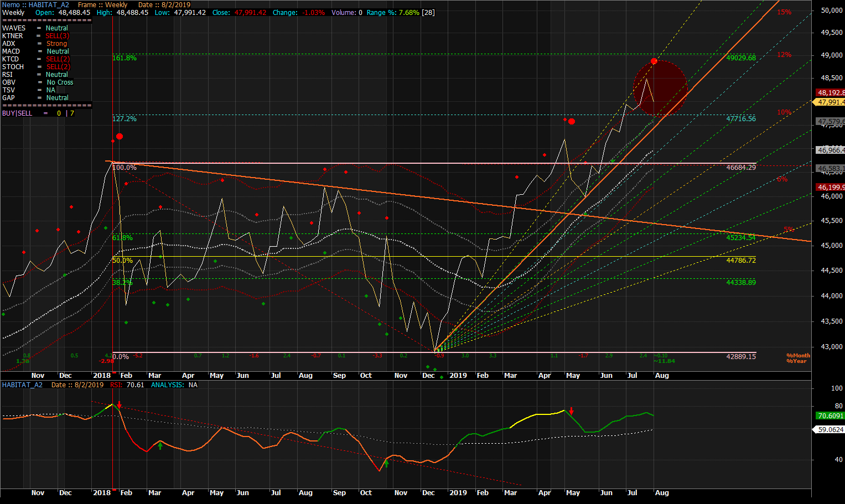This screenshot has height=504, width=845.
Task: Select the 0.0% Fibonacci level label
Action: (x=121, y=356)
